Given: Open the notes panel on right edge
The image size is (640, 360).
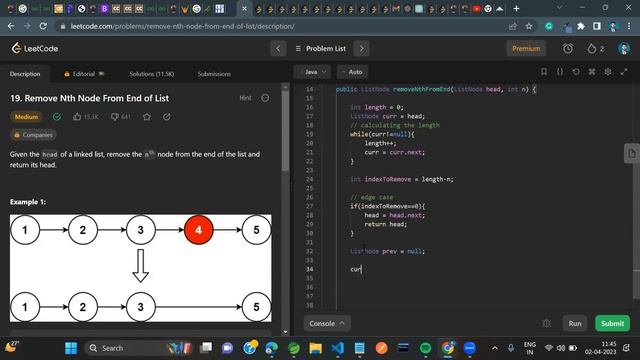Looking at the screenshot, I should tap(631, 153).
